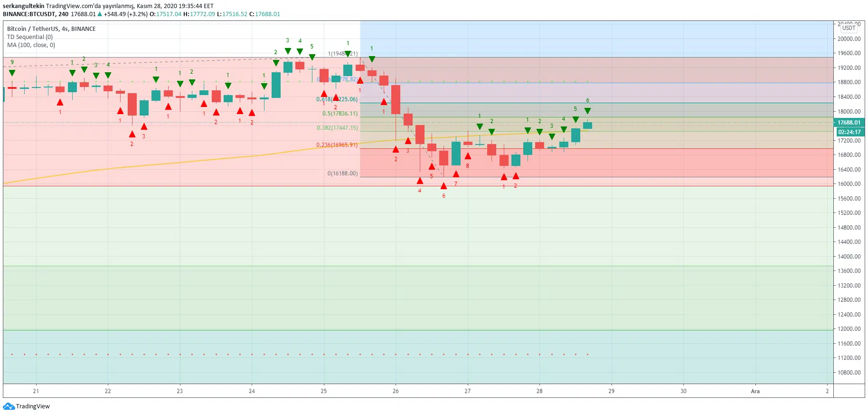
Task: Click date 29 on the time axis
Action: [x=611, y=391]
